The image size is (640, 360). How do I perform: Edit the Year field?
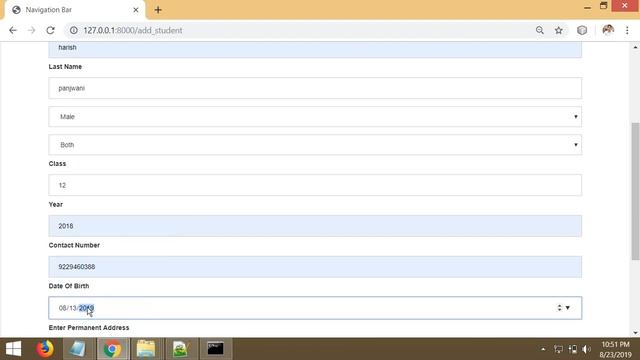(x=315, y=226)
